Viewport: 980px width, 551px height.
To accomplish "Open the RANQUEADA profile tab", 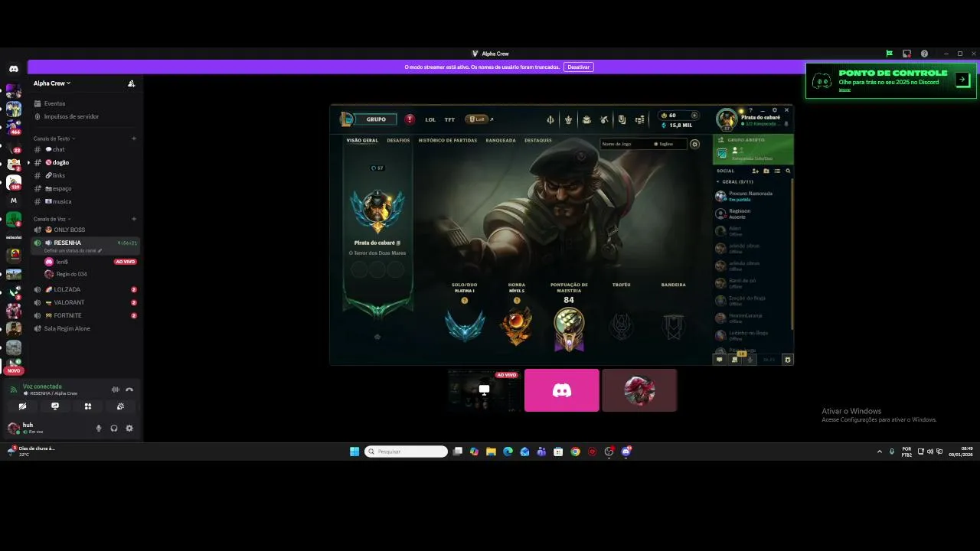I will tap(501, 140).
